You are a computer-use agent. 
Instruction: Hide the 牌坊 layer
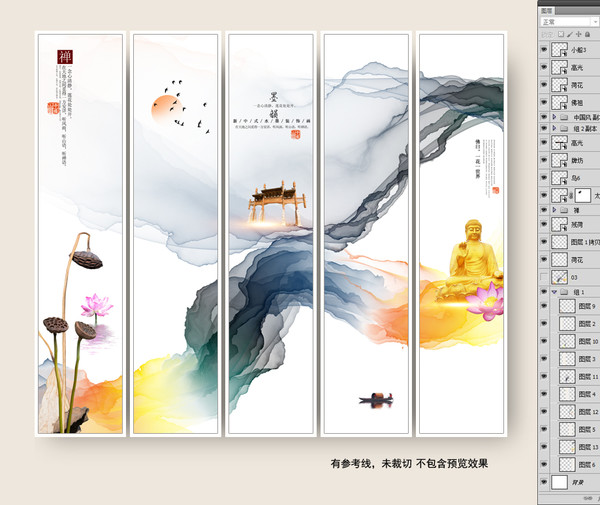(544, 160)
